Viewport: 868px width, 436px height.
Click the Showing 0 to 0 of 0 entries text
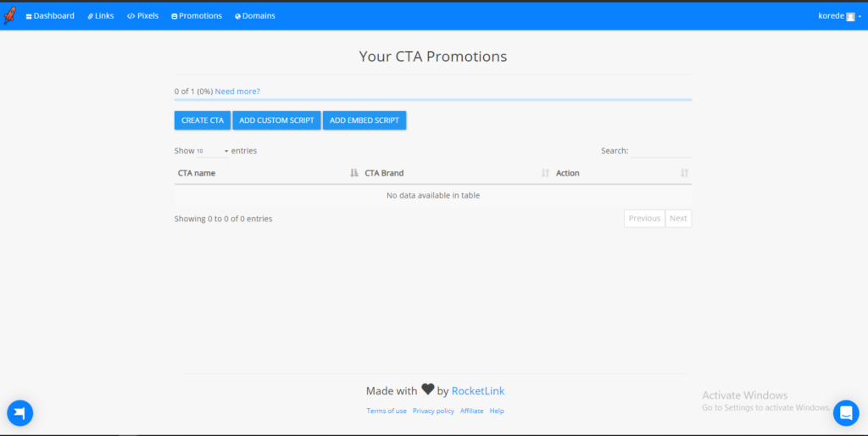223,219
